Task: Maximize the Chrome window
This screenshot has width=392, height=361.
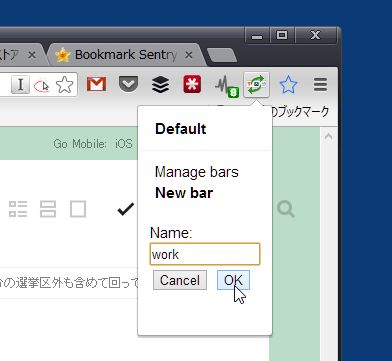Action: pos(282,35)
